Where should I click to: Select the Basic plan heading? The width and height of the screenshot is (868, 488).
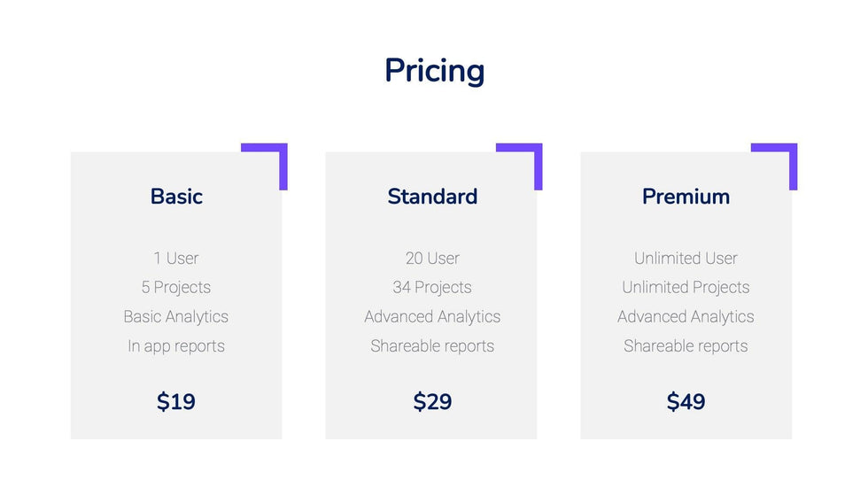click(176, 197)
